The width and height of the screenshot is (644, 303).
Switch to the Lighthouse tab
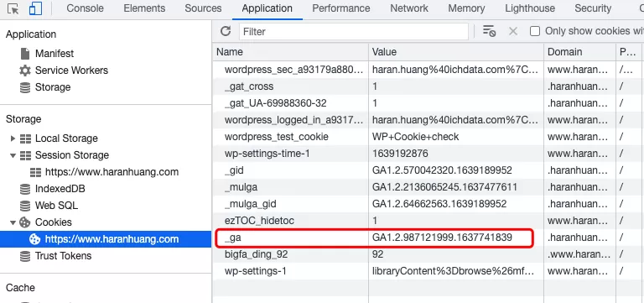click(529, 8)
